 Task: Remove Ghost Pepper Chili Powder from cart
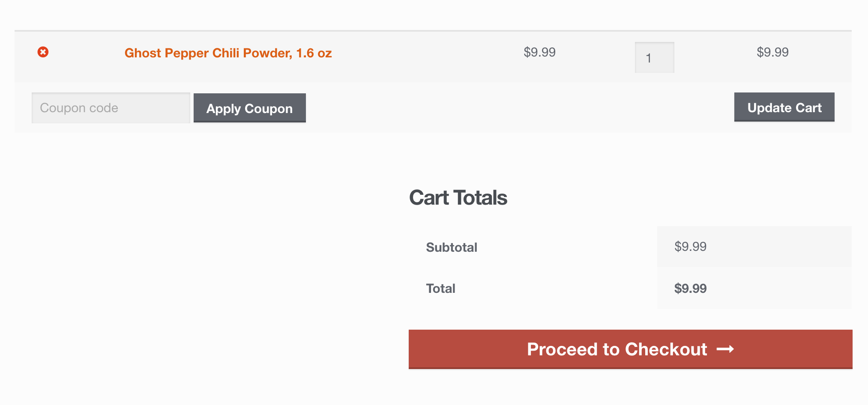43,52
